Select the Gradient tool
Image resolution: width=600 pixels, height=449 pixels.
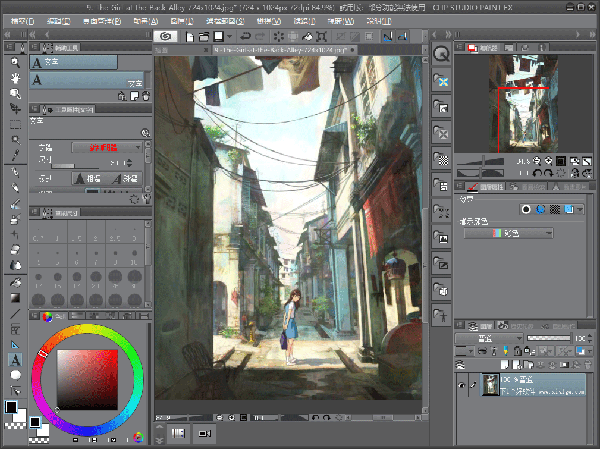tap(15, 298)
